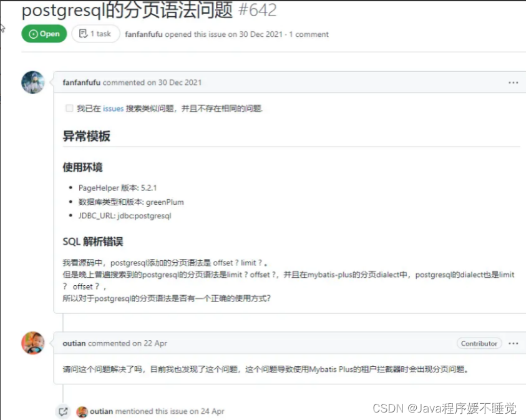Open outian author link in second comment

74,343
